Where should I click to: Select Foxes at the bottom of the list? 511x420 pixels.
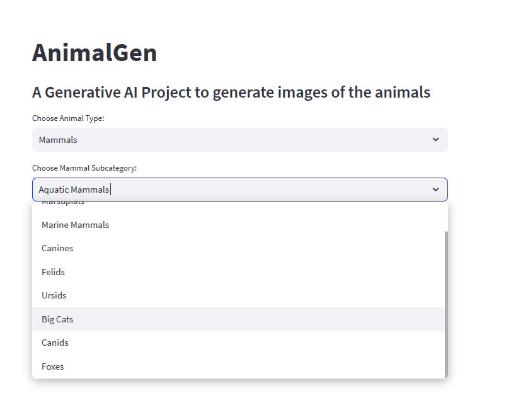53,366
